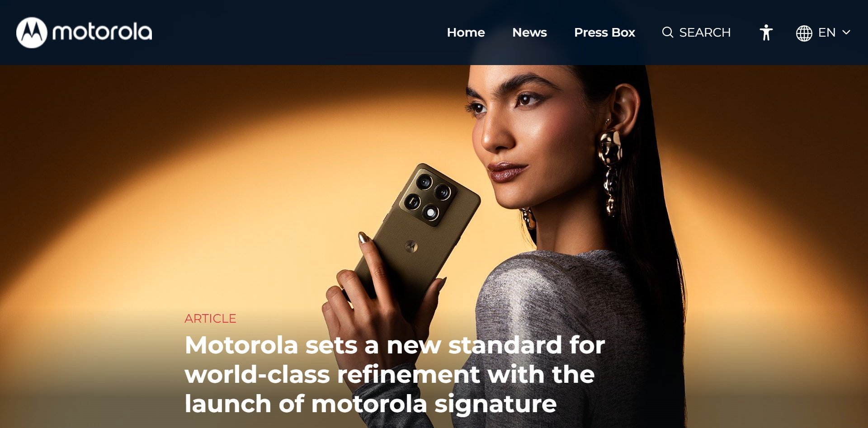Screen dimensions: 868x428
Task: Click the SEARCH text in navigation
Action: [x=705, y=33]
